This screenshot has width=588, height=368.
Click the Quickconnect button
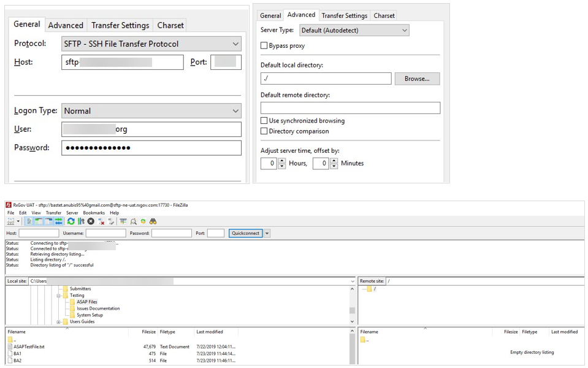point(246,233)
